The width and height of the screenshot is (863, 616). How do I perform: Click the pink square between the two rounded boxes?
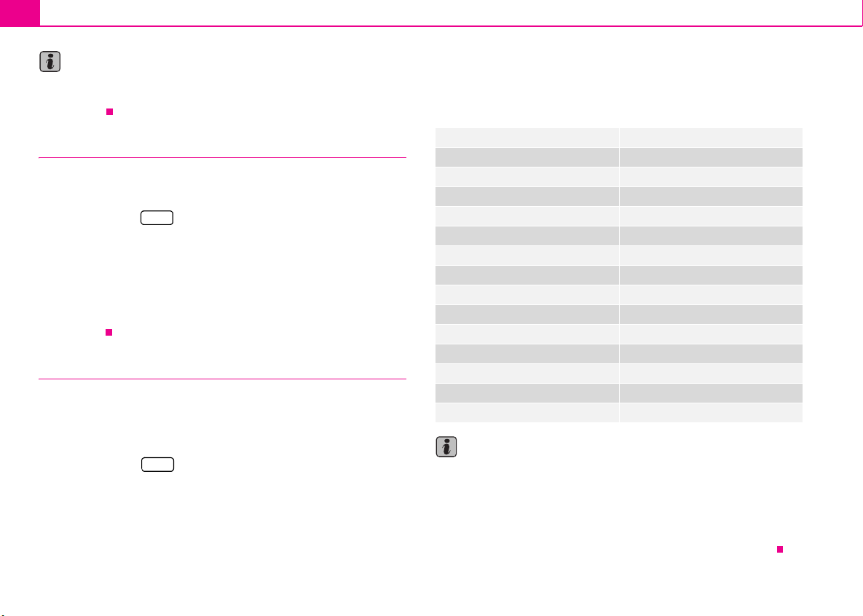coord(109,332)
